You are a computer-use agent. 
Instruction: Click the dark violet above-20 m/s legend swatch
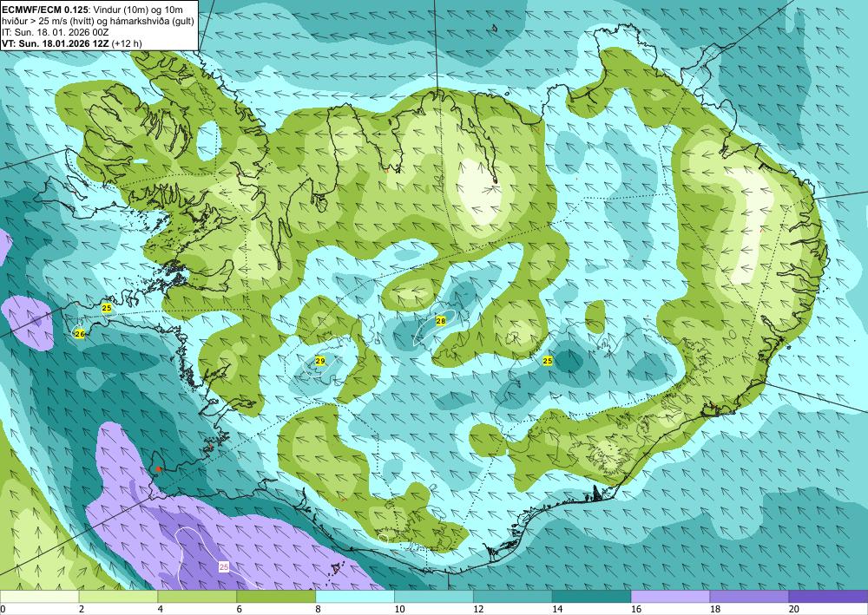coord(828,597)
